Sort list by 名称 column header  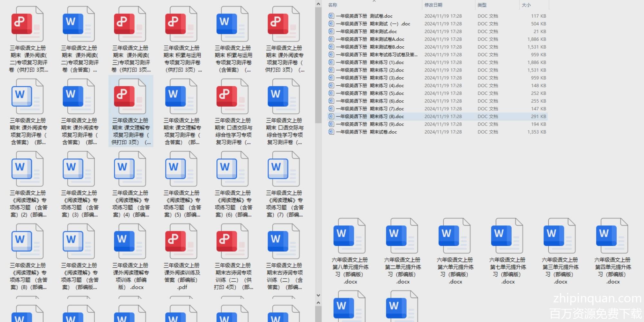click(333, 5)
